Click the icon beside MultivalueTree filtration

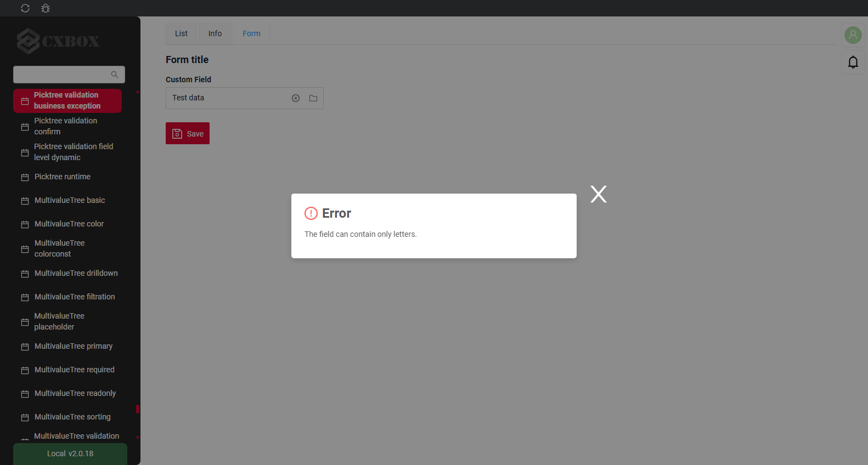(x=25, y=297)
